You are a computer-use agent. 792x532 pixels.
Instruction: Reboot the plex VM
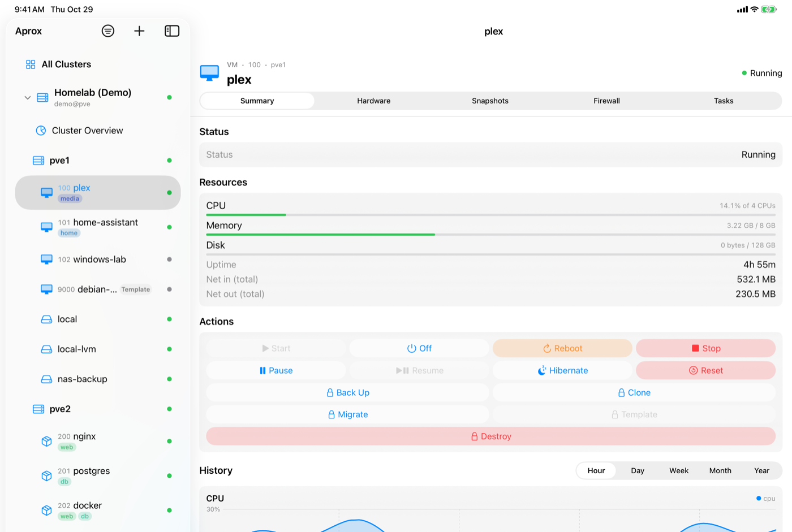pyautogui.click(x=562, y=348)
